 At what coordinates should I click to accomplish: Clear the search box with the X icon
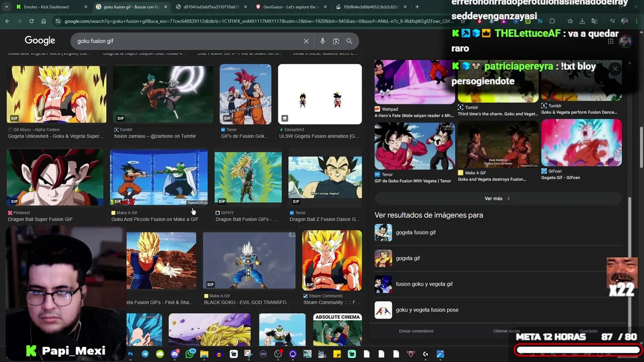click(306, 41)
